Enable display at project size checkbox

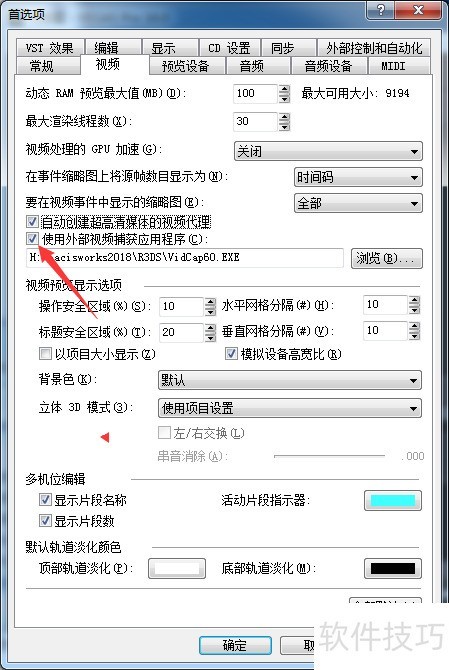[x=45, y=353]
